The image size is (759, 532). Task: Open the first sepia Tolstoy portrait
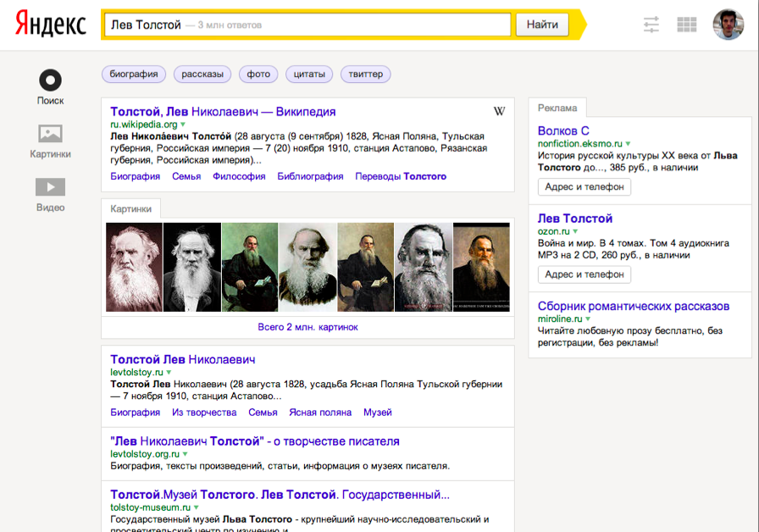pos(134,267)
